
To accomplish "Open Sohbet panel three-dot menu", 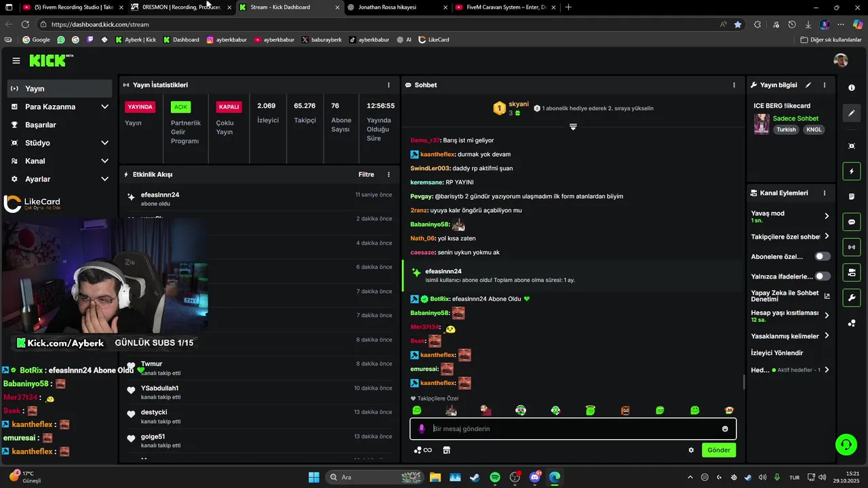I will point(734,85).
